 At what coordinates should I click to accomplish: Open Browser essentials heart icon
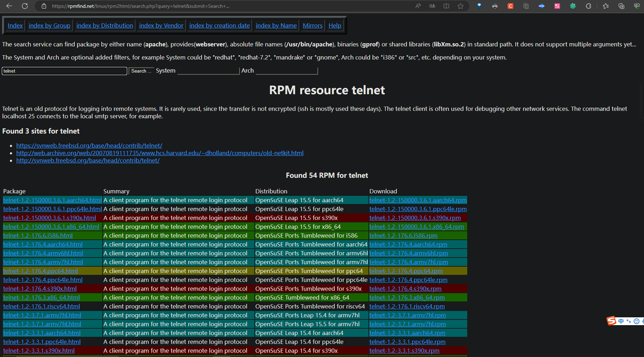[637, 6]
